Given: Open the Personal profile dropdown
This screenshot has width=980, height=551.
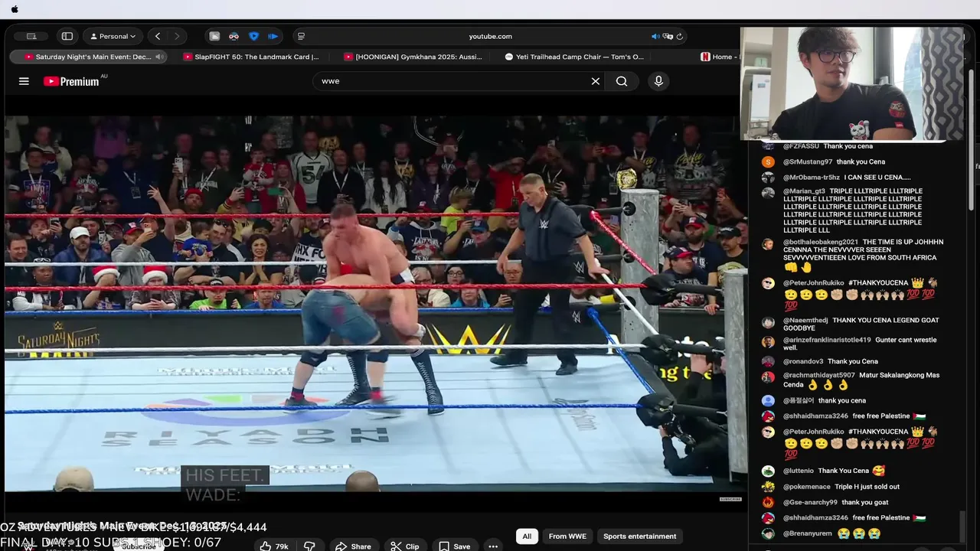Looking at the screenshot, I should pyautogui.click(x=113, y=36).
